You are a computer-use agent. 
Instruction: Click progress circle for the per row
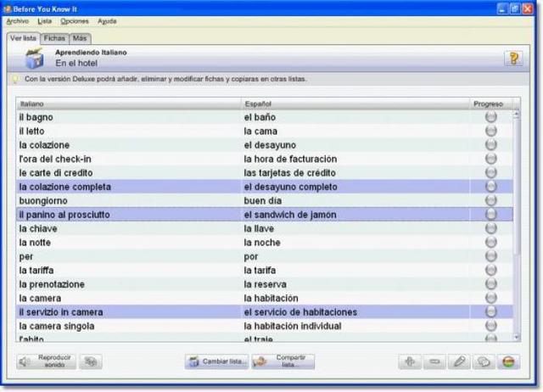[x=491, y=256]
